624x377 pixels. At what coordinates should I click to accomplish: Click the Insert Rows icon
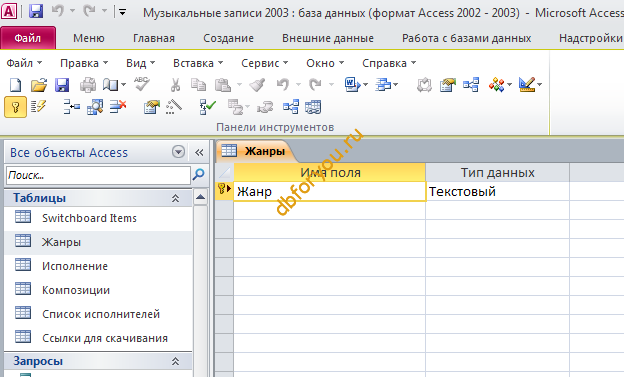[x=72, y=107]
